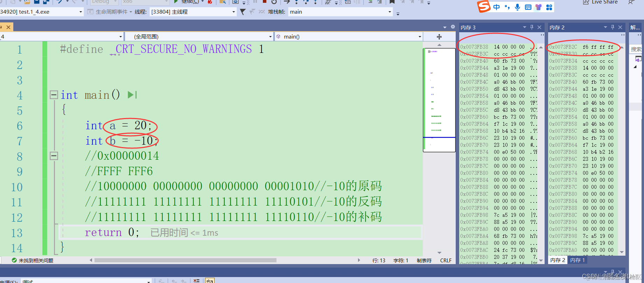Activate Sogou voice input microphone
Viewport: 644px width, 283px height.
click(x=517, y=7)
